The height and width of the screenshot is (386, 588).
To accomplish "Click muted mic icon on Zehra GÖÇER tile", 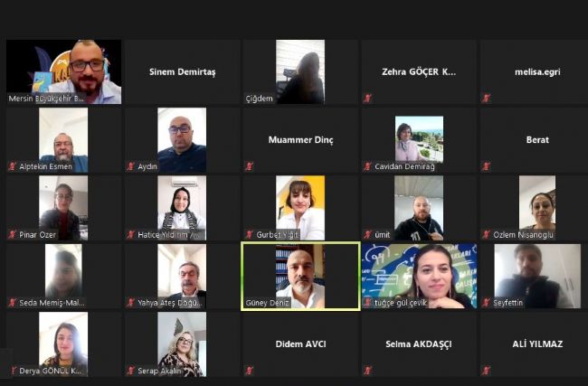I will click(x=367, y=99).
